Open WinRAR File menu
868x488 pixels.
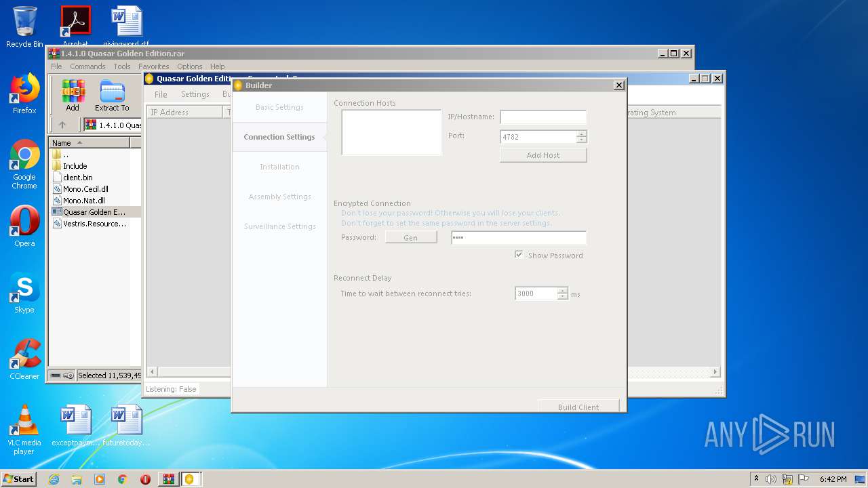point(56,66)
